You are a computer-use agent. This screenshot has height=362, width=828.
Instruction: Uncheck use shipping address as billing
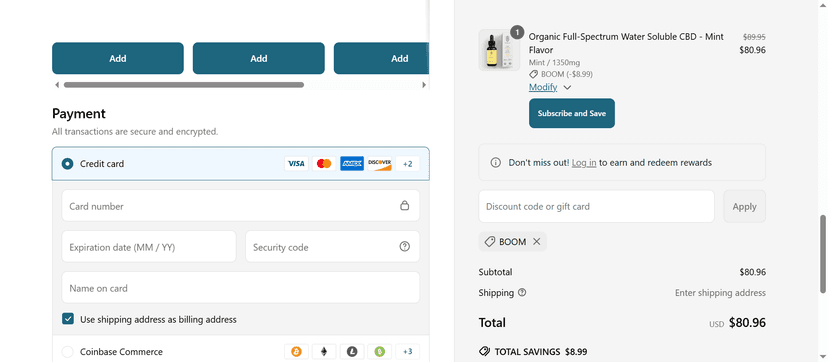click(68, 319)
